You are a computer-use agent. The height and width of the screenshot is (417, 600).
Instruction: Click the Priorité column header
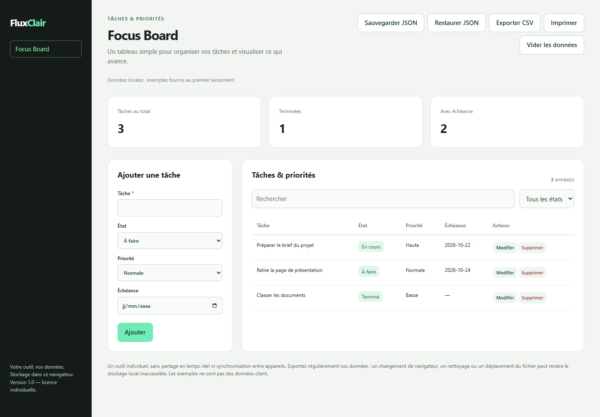(x=414, y=225)
